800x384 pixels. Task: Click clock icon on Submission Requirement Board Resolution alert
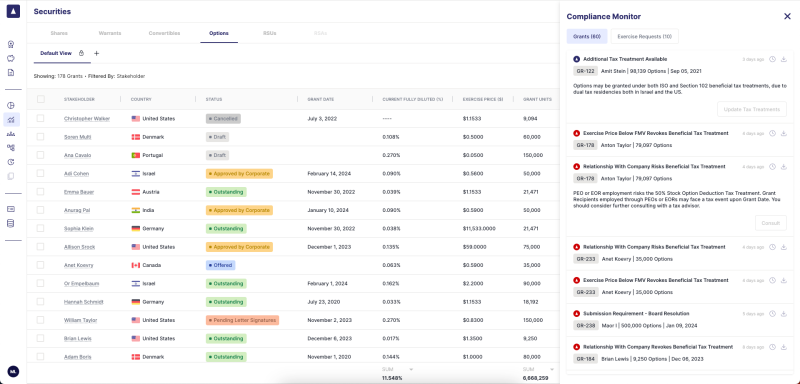[x=772, y=314]
